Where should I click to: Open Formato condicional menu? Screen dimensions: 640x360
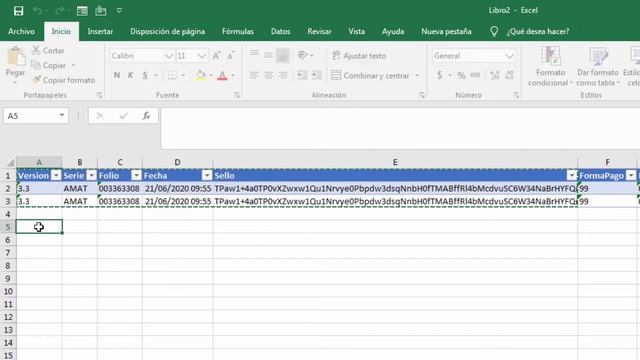550,66
